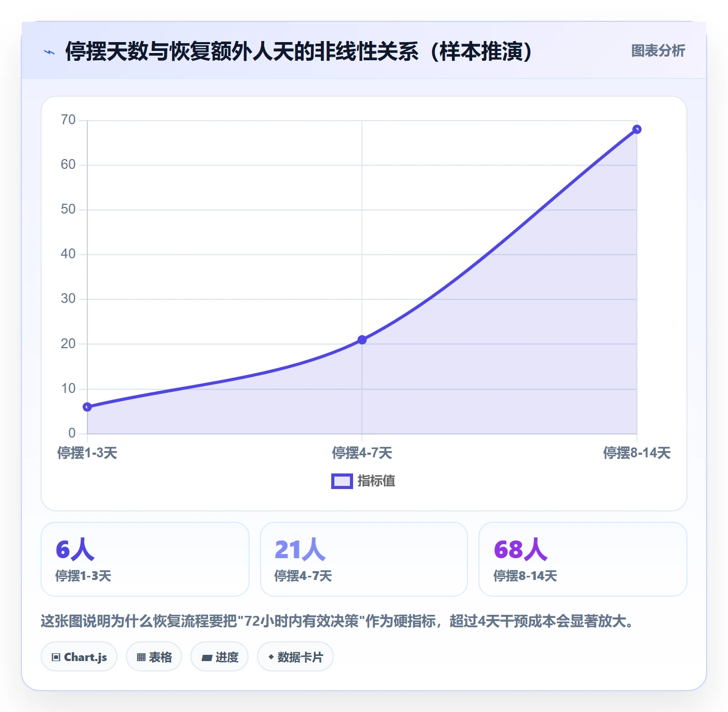Click the y-axis label 30

click(x=68, y=299)
